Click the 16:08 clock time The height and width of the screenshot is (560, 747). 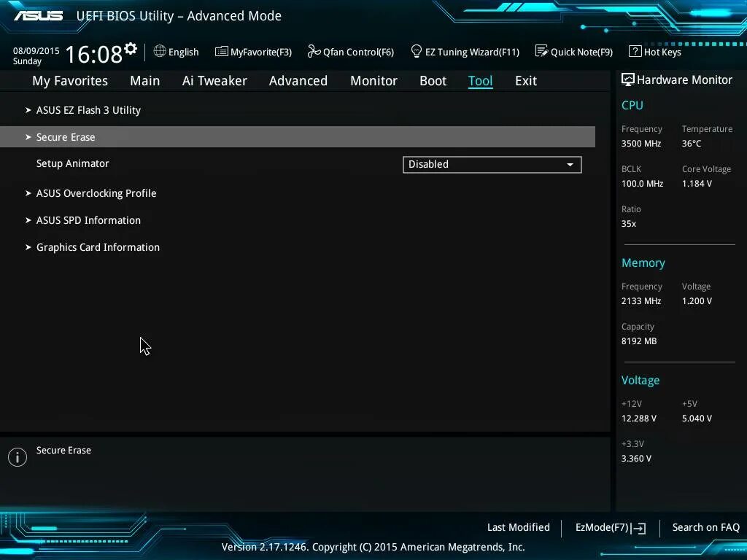coord(94,54)
